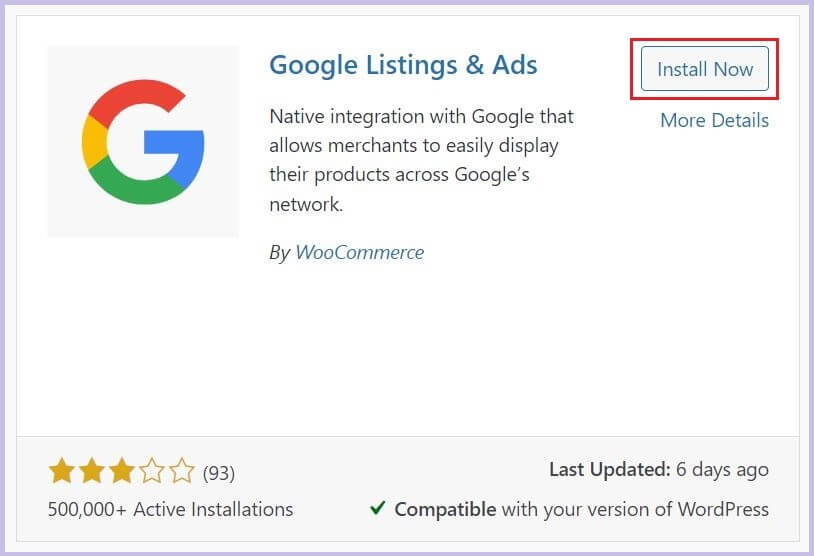Click the plugin description paragraph
This screenshot has height=556, width=814.
422,160
